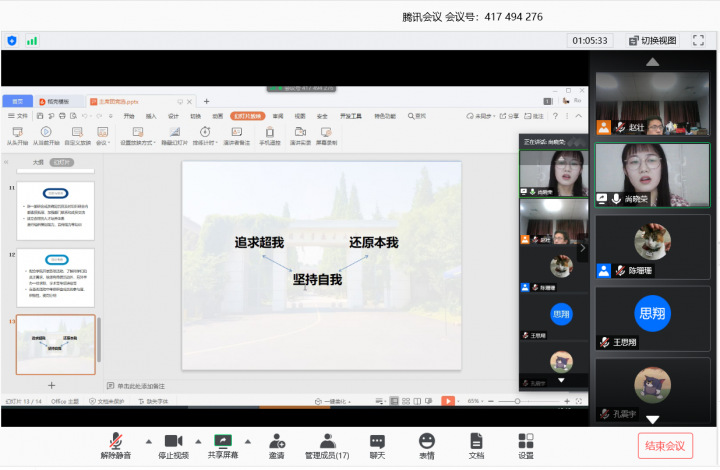Screen dimensions: 720x470
Task: Click the unmute microphone icon
Action: (115, 441)
